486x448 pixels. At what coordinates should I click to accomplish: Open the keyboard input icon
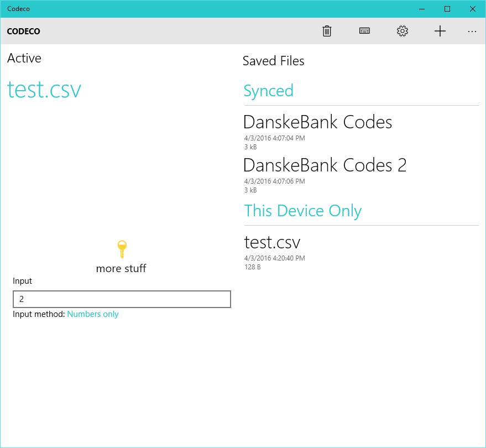click(x=364, y=31)
